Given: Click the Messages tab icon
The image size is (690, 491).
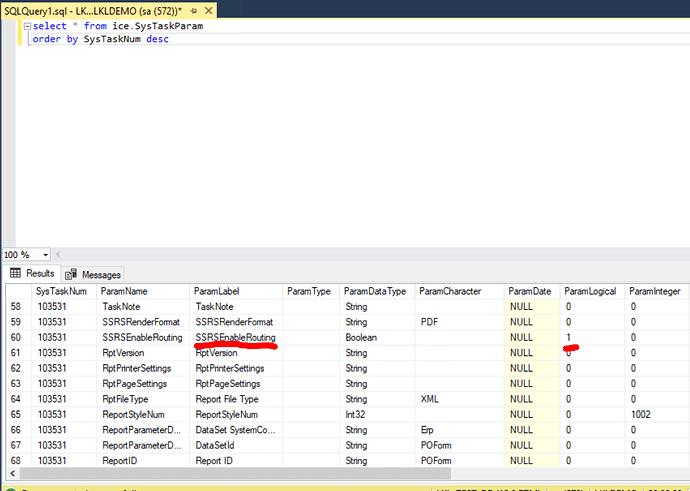Looking at the screenshot, I should click(x=71, y=275).
